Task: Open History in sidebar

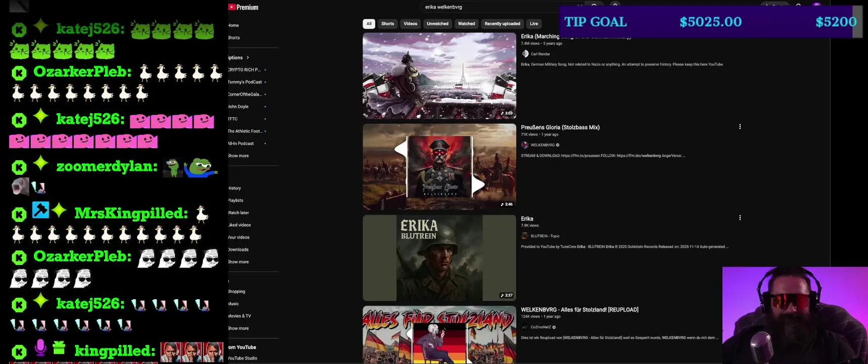Action: point(234,188)
